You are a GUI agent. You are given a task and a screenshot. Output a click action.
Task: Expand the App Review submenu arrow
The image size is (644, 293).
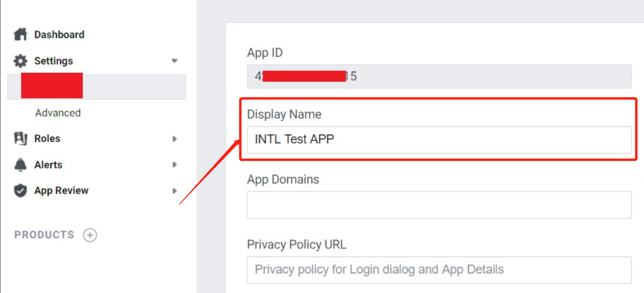(x=174, y=190)
